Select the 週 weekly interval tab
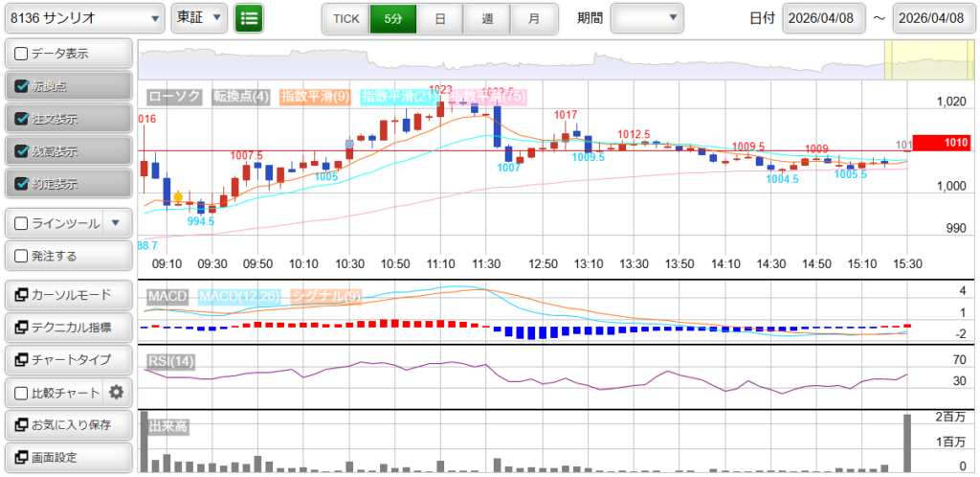Screen dimensions: 980x477 [x=487, y=18]
